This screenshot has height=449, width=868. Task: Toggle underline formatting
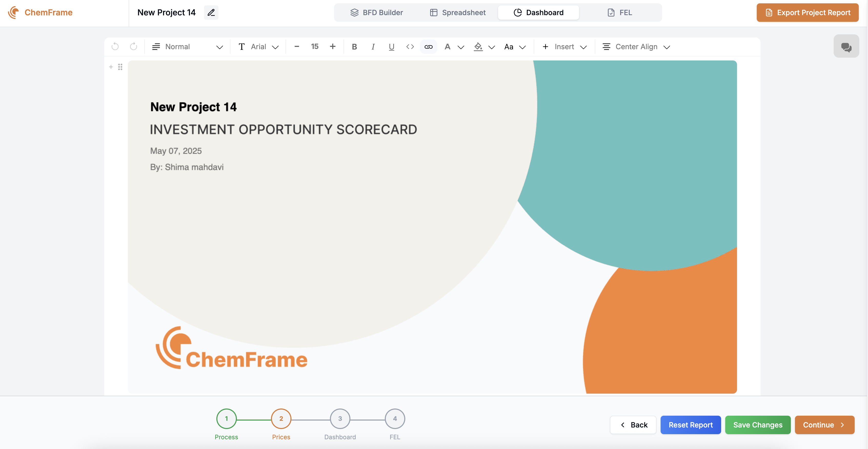pos(391,46)
